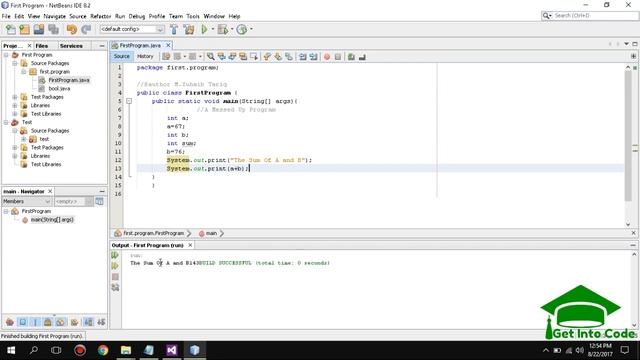640x360 pixels.
Task: Select the FirstProgram.java editor tab
Action: (140, 45)
